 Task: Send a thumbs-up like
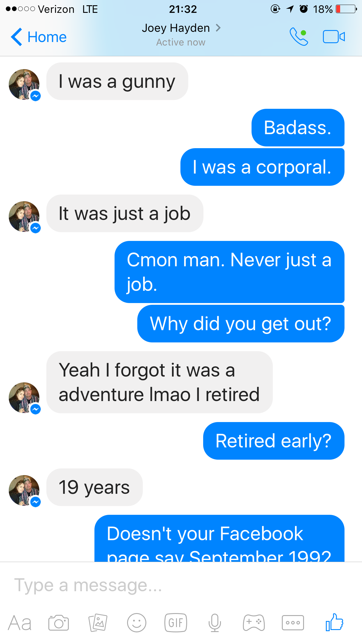point(335,622)
